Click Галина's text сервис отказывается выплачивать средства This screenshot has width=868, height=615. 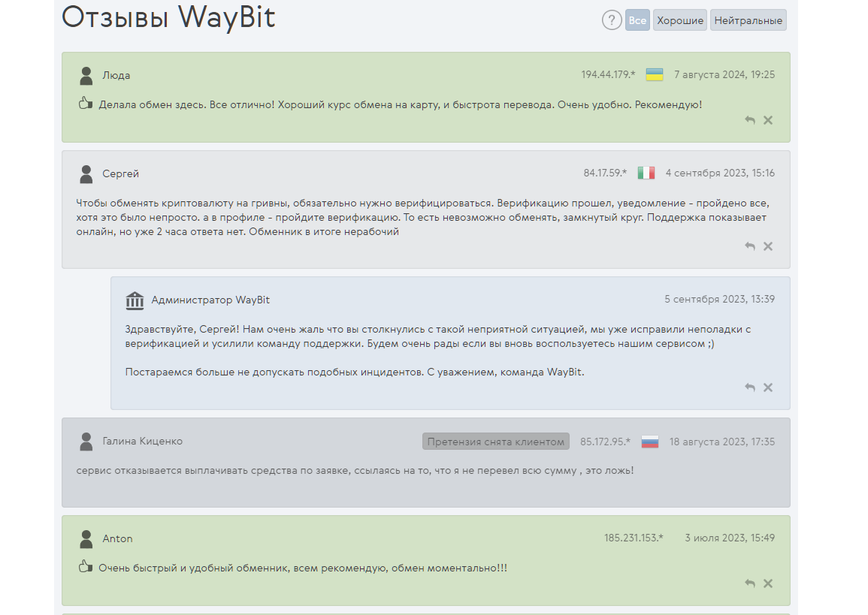355,471
